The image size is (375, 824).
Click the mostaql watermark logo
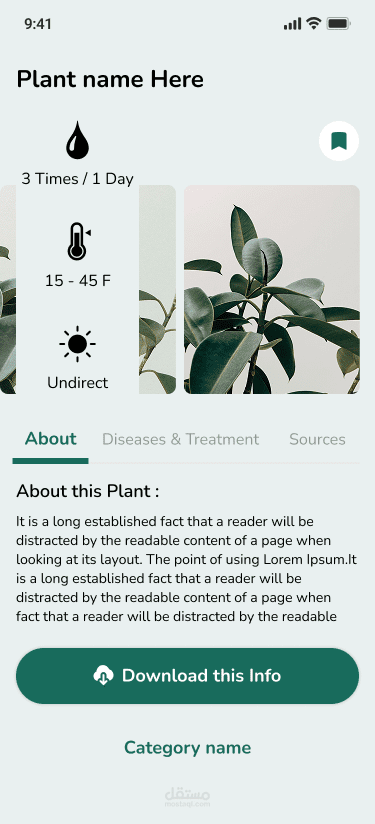pos(187,797)
